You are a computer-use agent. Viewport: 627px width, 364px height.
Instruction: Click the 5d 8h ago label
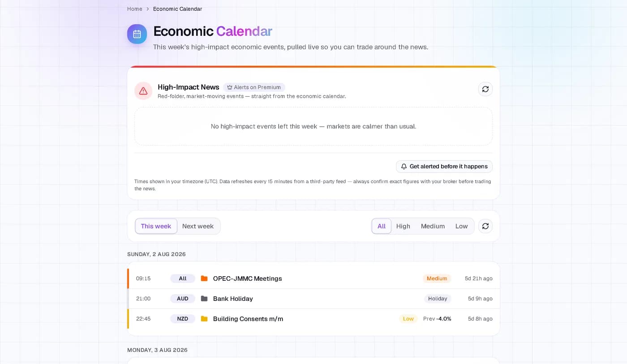(x=480, y=319)
